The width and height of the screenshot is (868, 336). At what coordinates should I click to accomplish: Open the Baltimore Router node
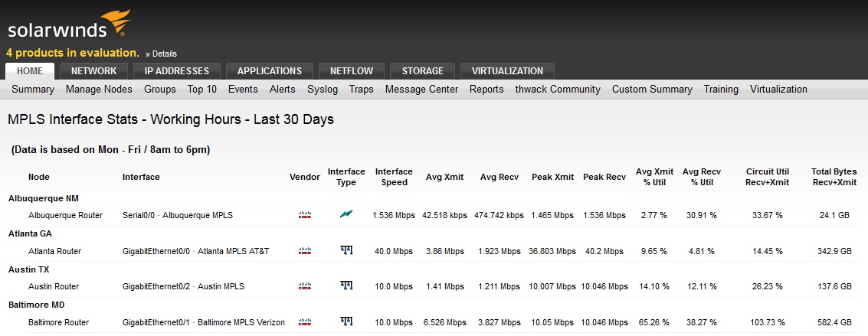(x=59, y=322)
